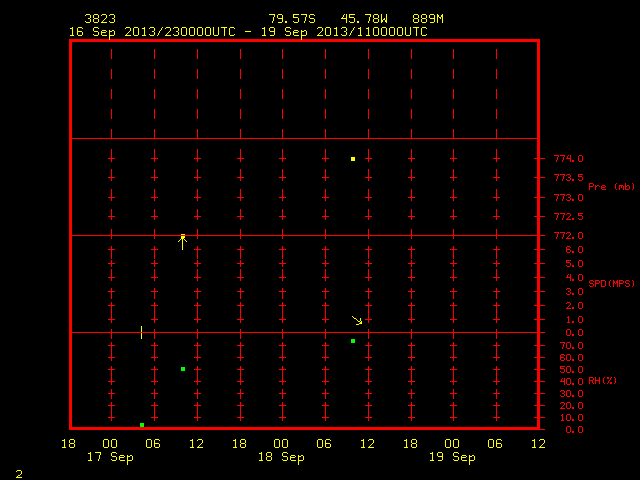Click the yellow vertical tick on 0.0 line
The height and width of the screenshot is (480, 640).
(x=142, y=332)
